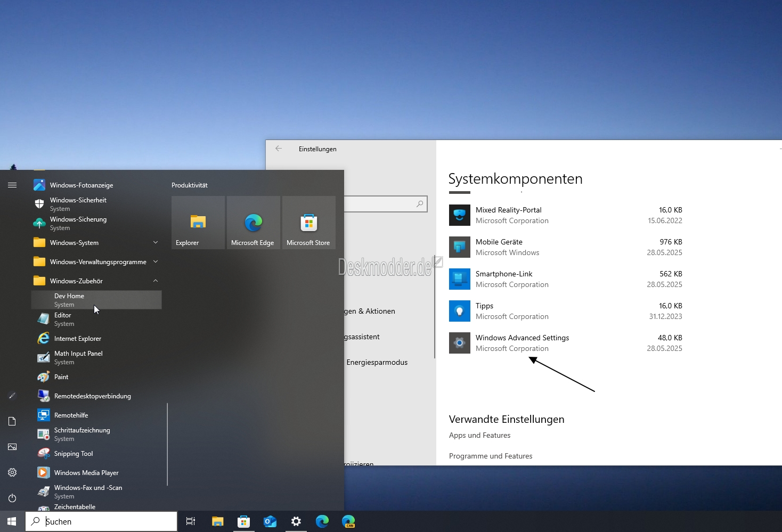The image size is (782, 532).
Task: Open File Explorer from the taskbar
Action: (x=217, y=521)
